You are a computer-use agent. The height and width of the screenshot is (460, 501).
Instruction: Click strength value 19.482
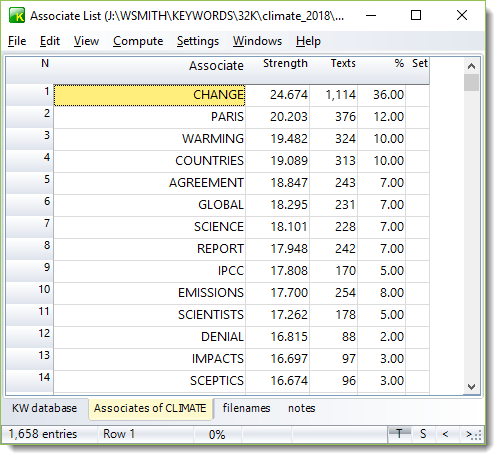click(x=278, y=139)
